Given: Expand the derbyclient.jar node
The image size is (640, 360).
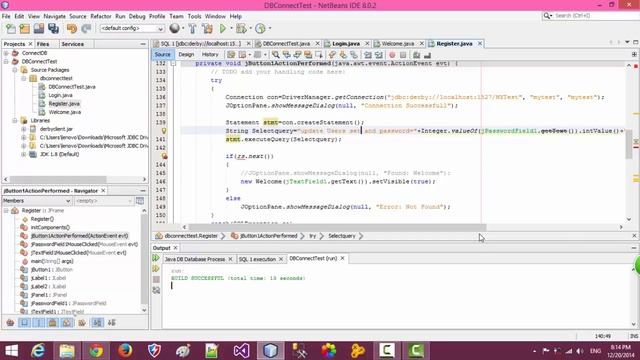Looking at the screenshot, I should [24, 129].
